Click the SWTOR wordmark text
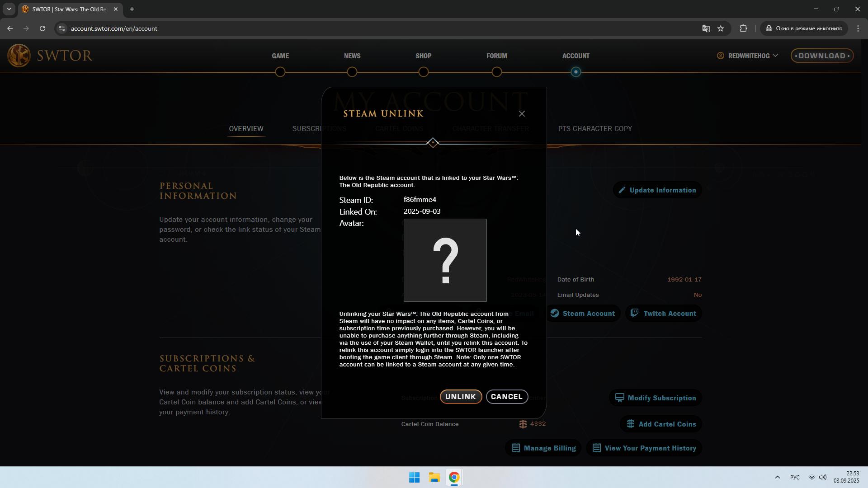 click(x=65, y=56)
